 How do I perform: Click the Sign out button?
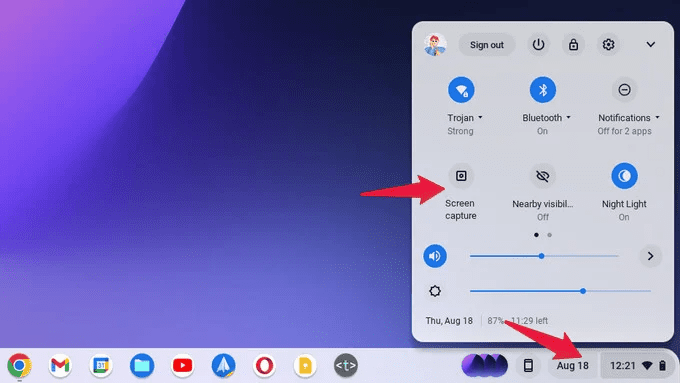[487, 45]
